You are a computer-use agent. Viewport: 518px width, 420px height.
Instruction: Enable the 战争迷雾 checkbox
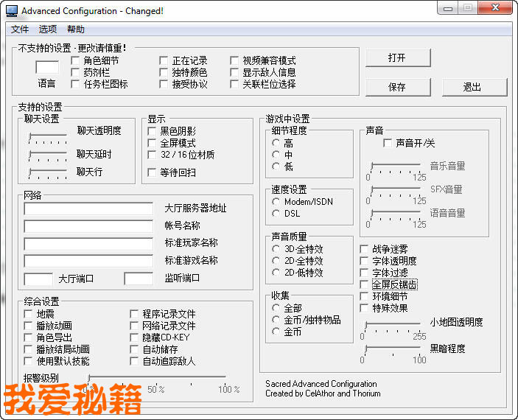pyautogui.click(x=364, y=250)
